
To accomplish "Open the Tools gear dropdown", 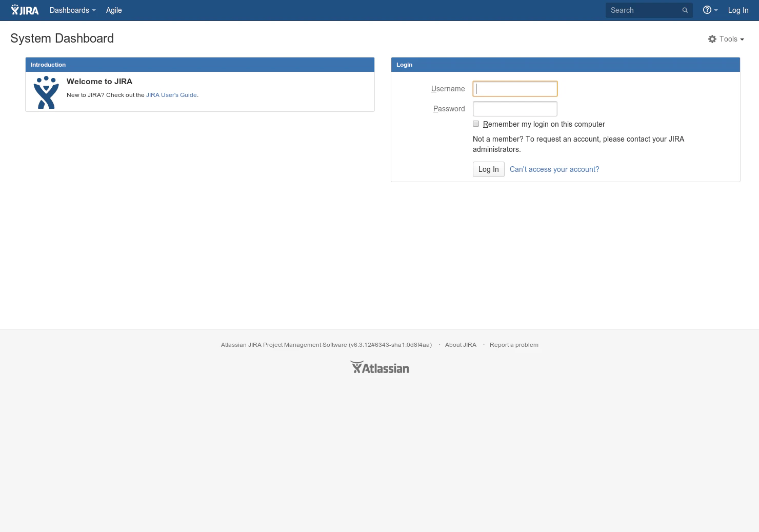I will click(x=726, y=39).
